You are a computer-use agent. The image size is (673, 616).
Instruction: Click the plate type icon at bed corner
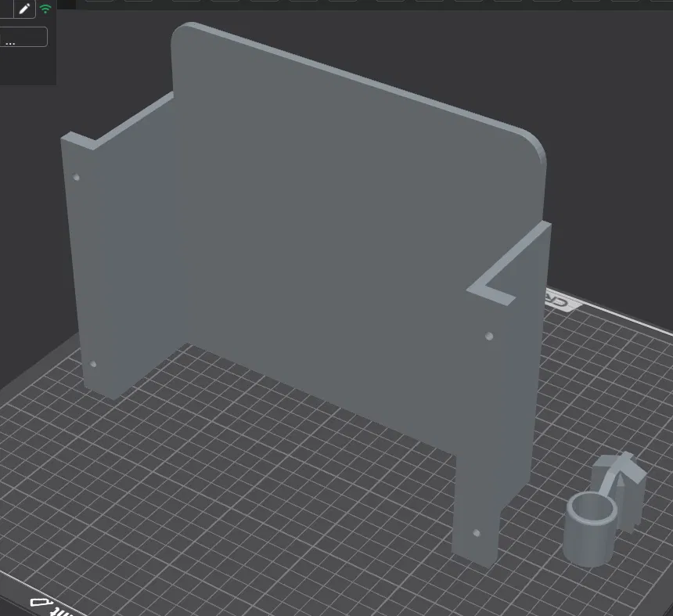(41, 602)
